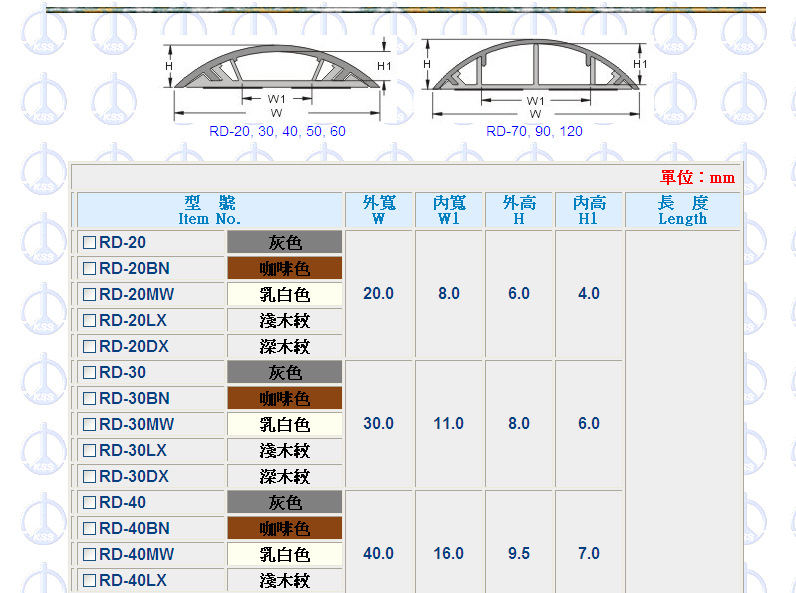This screenshot has height=593, width=796.
Task: Click the RD-70, 90, 120 profile diagram
Action: (x=534, y=79)
